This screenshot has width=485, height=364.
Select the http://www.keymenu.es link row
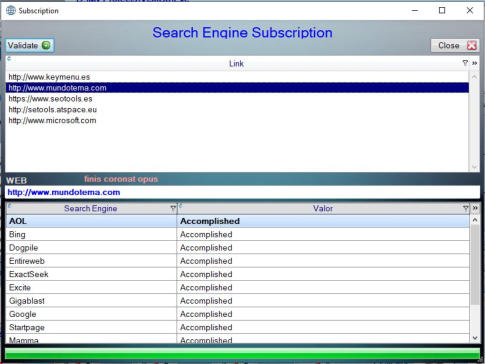(237, 77)
